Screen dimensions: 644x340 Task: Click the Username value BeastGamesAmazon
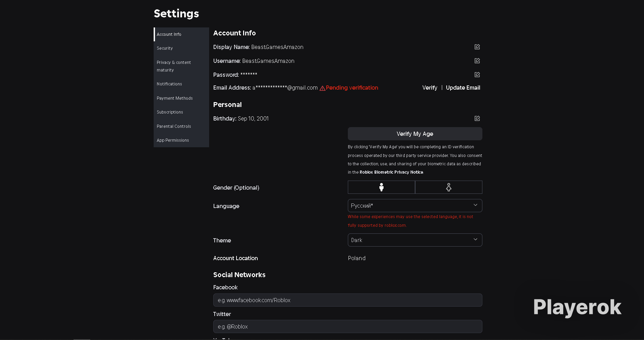tap(268, 61)
